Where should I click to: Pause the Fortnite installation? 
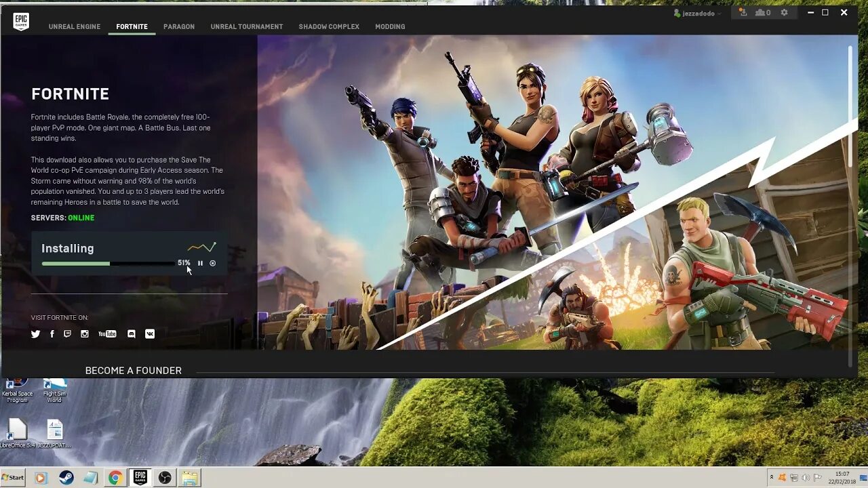[x=200, y=263]
